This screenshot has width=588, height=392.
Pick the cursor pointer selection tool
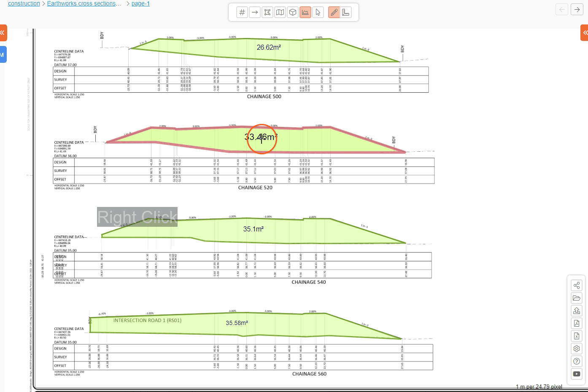pyautogui.click(x=318, y=12)
